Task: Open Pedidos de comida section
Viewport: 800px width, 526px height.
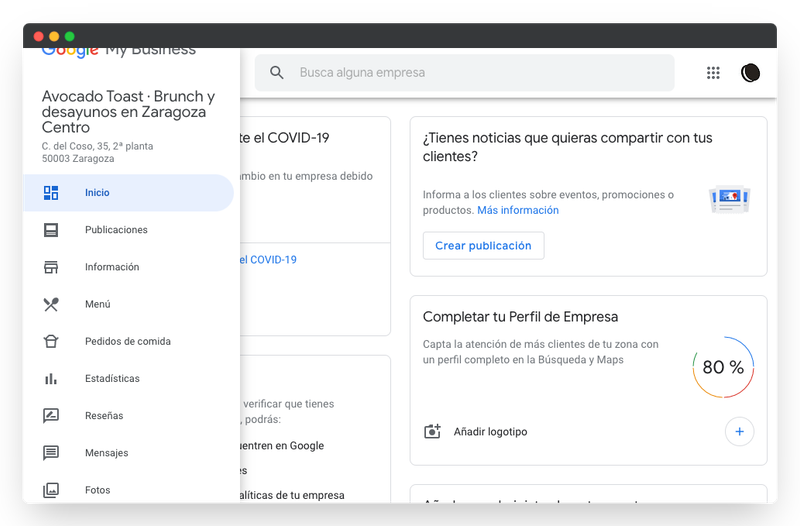Action: [x=129, y=341]
